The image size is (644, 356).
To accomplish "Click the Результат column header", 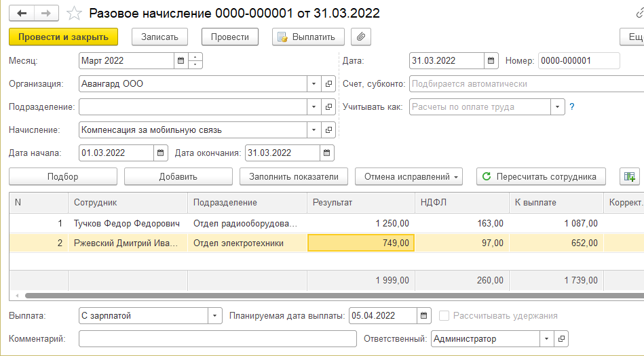I will (361, 203).
